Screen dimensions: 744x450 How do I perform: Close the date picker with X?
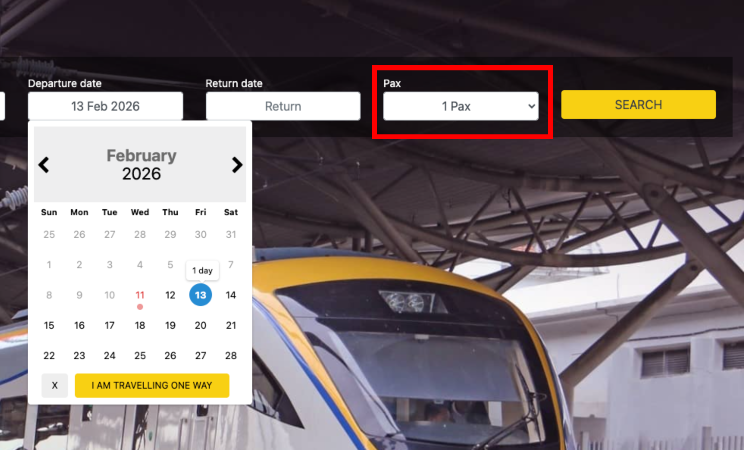pyautogui.click(x=55, y=385)
